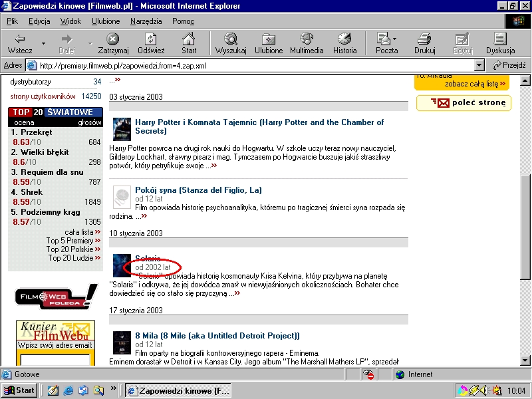This screenshot has width=532, height=399.
Task: Open the Top 20 Polskie link
Action: click(73, 249)
